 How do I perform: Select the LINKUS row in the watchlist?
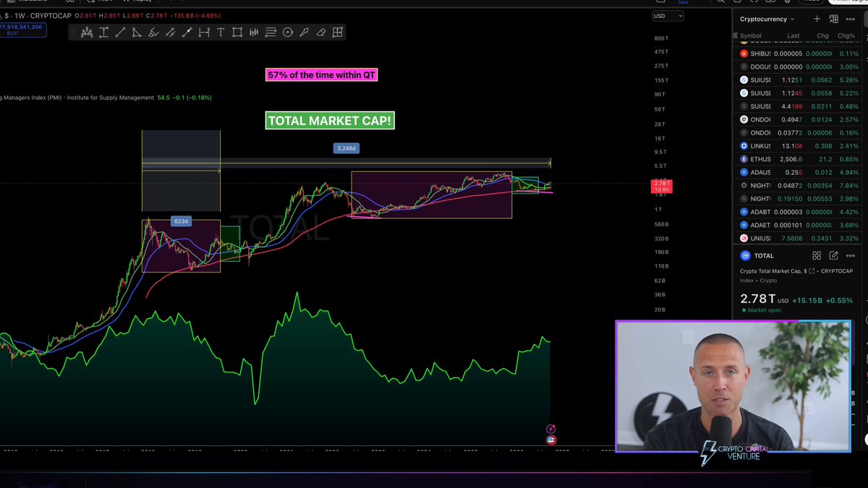point(799,146)
